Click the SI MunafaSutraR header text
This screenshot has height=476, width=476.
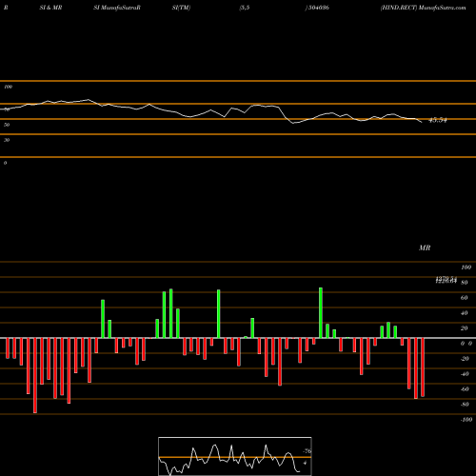(117, 8)
